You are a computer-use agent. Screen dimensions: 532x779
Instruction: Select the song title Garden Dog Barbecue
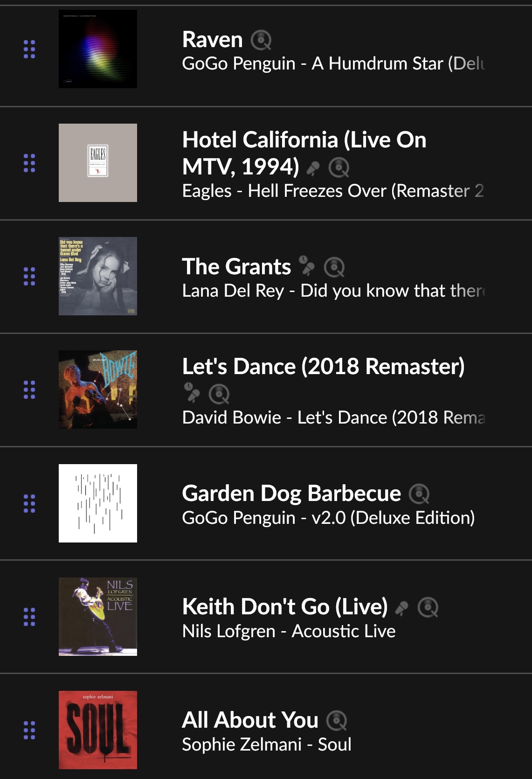[x=291, y=493]
